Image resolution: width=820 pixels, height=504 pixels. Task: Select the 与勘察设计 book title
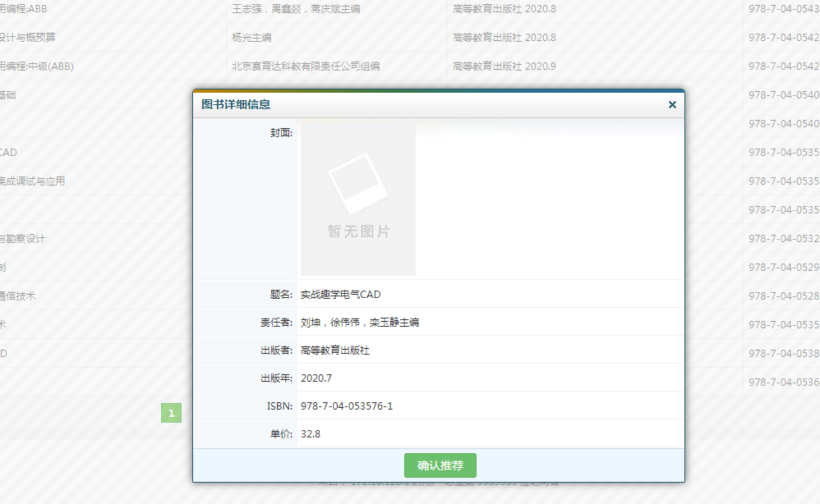pos(23,238)
